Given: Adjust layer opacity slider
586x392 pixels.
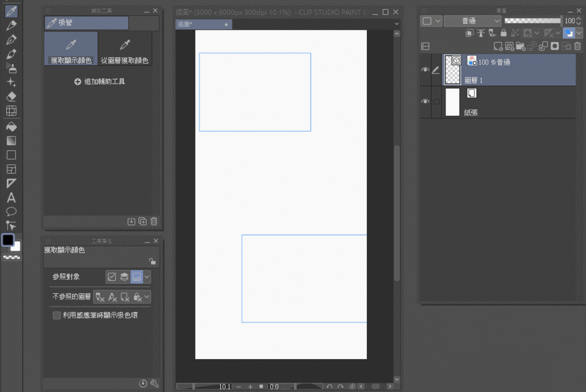Looking at the screenshot, I should pyautogui.click(x=532, y=21).
